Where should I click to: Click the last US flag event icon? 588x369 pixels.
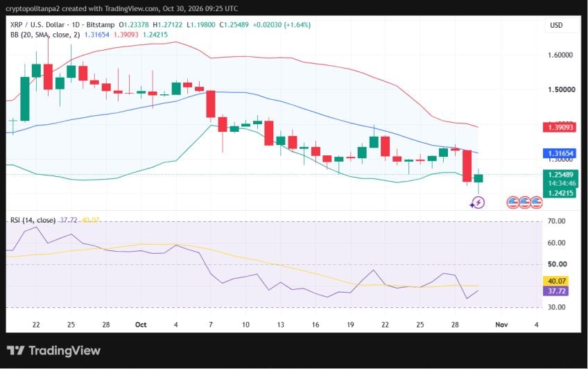(536, 203)
